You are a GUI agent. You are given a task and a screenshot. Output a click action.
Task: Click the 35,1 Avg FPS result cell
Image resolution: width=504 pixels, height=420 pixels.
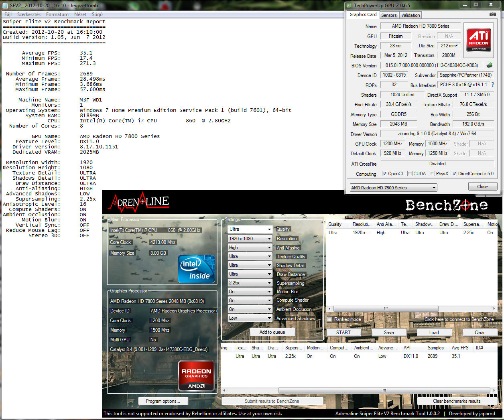pos(456,356)
